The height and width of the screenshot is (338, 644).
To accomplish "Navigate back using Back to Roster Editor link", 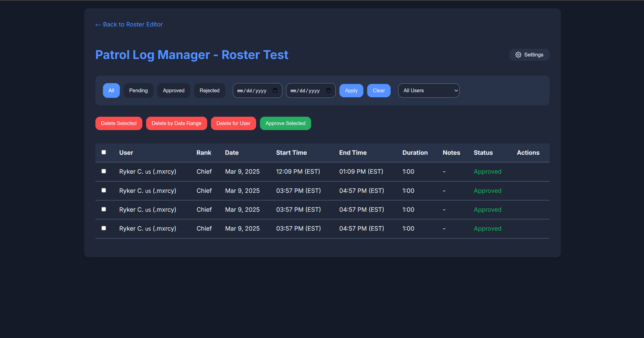I will click(129, 24).
